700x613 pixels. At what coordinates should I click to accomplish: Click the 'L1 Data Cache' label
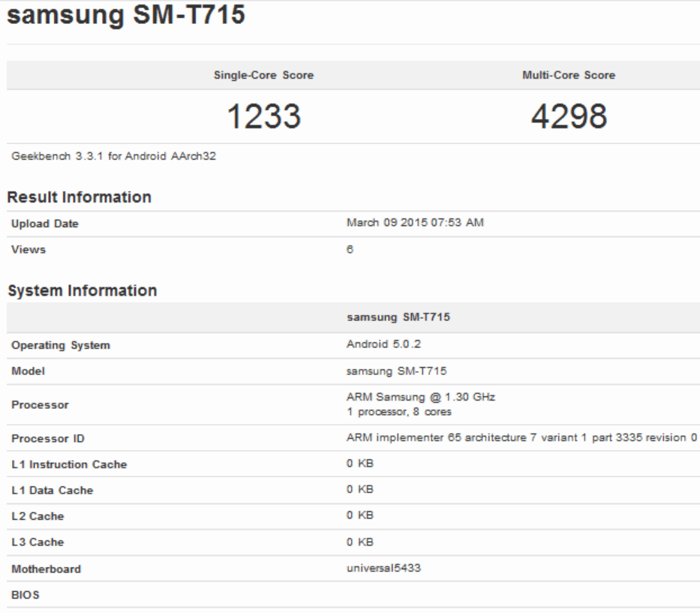[53, 490]
